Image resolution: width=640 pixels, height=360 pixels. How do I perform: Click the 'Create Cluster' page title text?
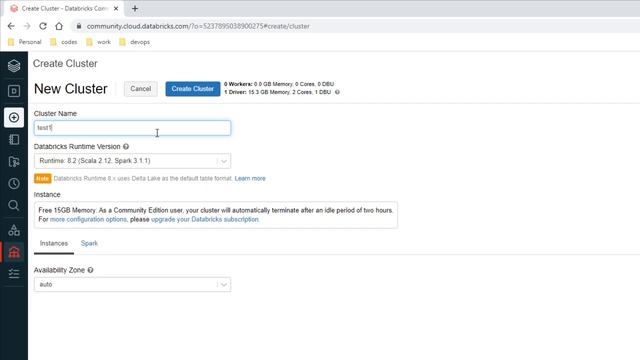pos(65,64)
